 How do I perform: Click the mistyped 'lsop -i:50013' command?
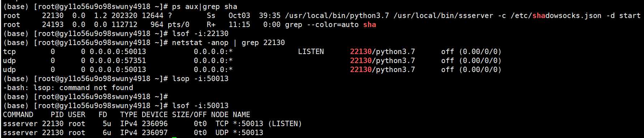tap(200, 79)
